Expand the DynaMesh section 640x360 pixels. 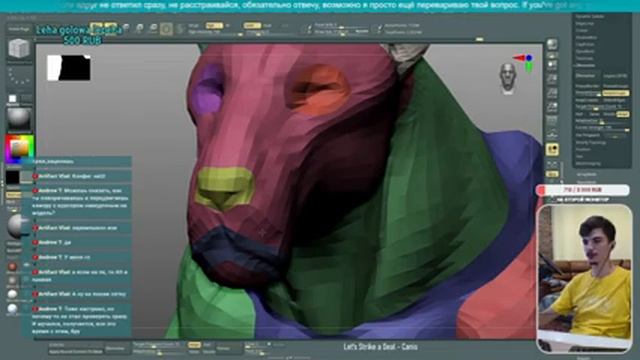(x=585, y=51)
